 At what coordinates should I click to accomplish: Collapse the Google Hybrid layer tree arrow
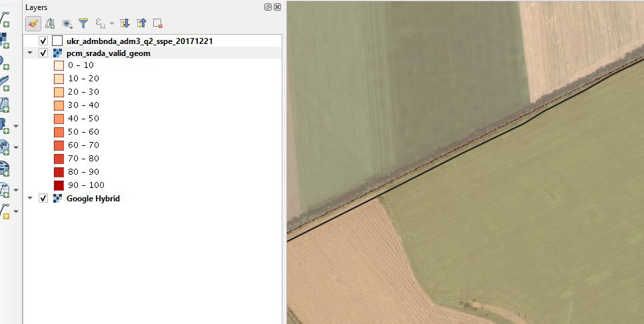[30, 198]
